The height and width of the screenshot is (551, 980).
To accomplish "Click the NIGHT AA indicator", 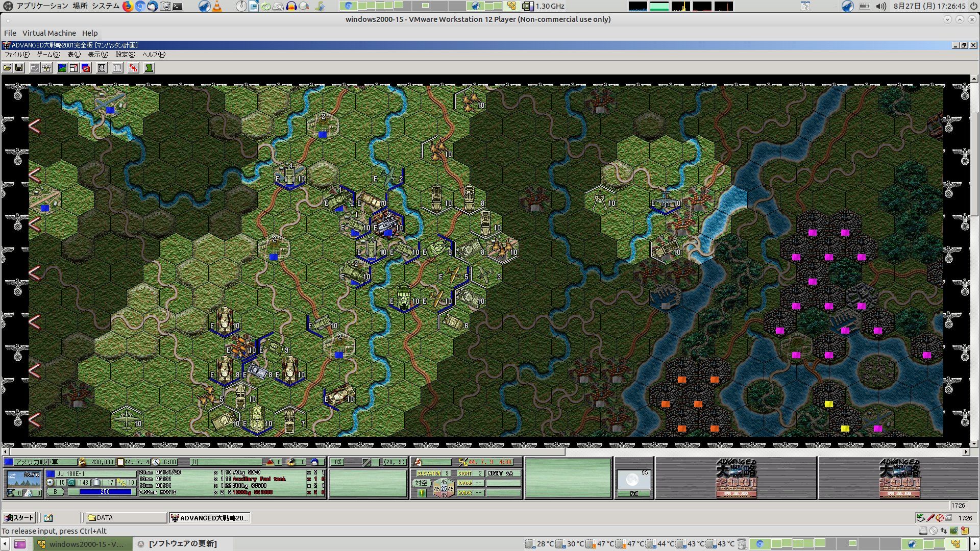I will (504, 473).
